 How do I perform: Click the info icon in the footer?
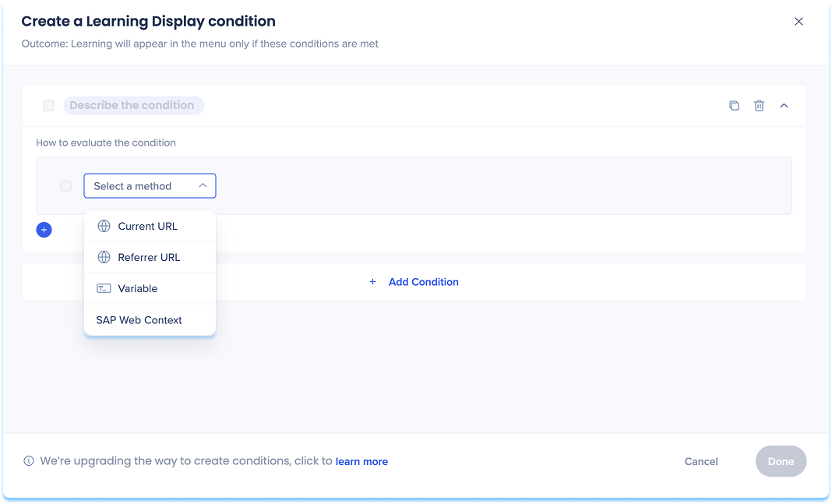pyautogui.click(x=29, y=461)
